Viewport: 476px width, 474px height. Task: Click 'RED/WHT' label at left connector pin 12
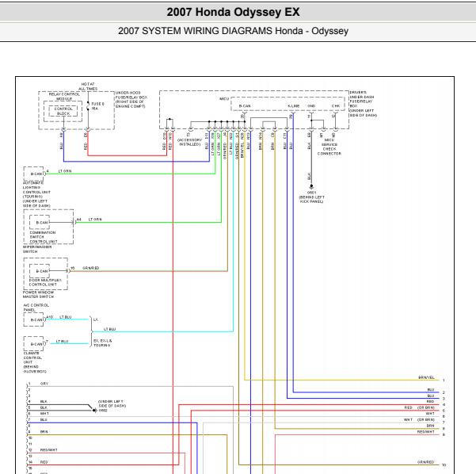point(48,449)
